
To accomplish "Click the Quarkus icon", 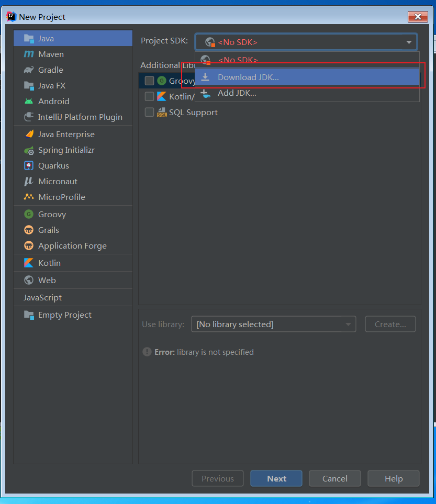I will pos(29,165).
